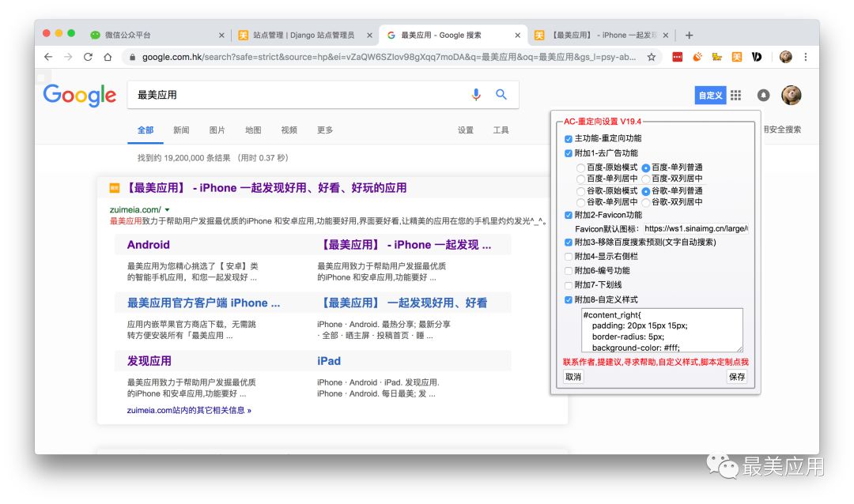Switch to the 【最美应用】- iPhone tab

pos(601,36)
